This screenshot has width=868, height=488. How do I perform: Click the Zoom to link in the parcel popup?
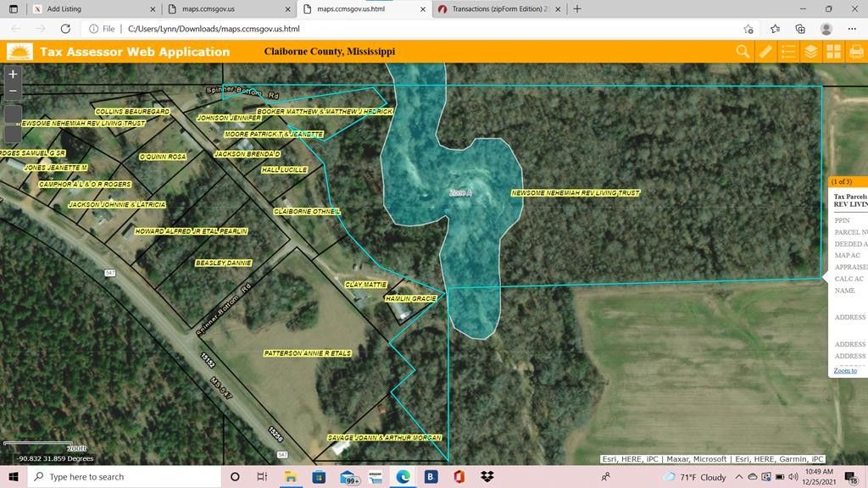[x=843, y=370]
